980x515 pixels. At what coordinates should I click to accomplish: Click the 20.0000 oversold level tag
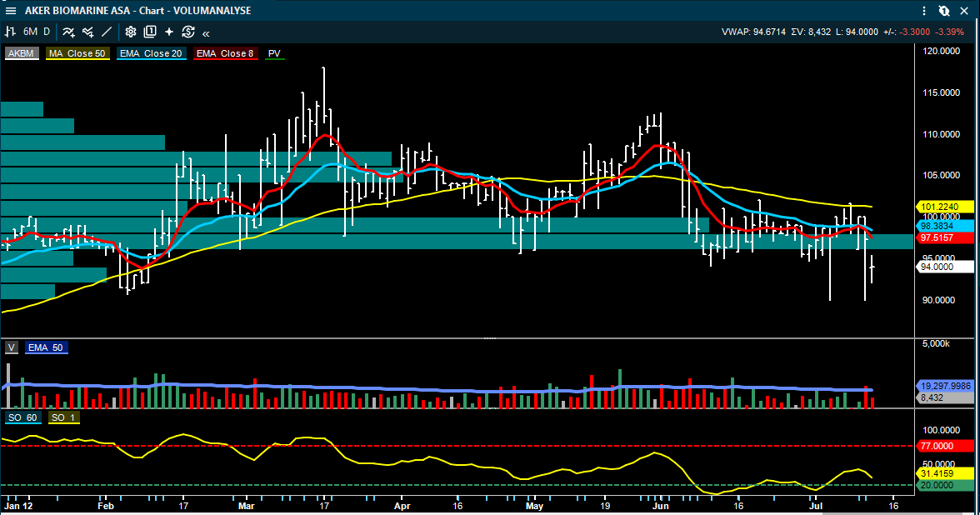coord(944,485)
